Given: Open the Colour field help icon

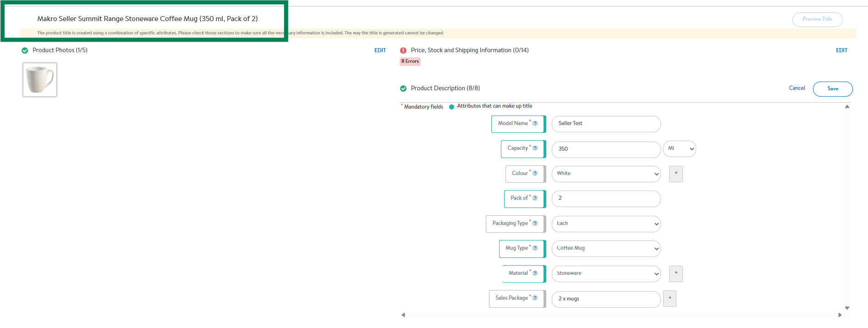Looking at the screenshot, I should click(535, 173).
